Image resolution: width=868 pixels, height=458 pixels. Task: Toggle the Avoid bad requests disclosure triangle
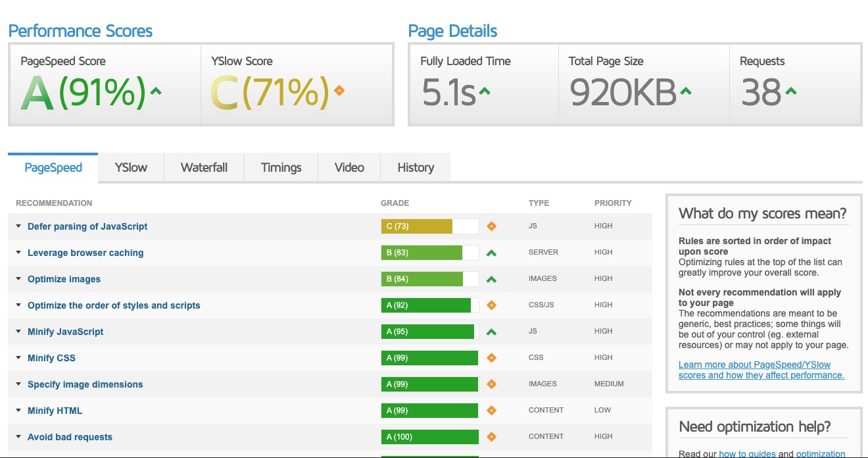tap(19, 437)
